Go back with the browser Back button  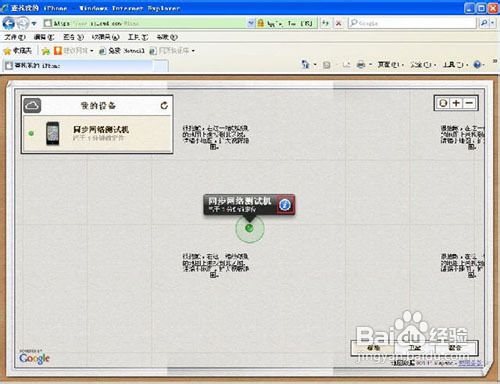pos(8,23)
